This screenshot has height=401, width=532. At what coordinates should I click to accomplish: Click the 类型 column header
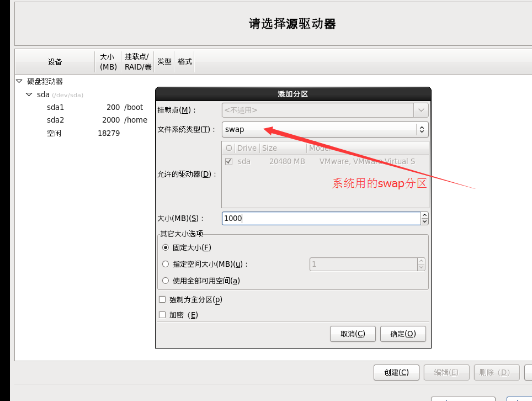[x=164, y=62]
